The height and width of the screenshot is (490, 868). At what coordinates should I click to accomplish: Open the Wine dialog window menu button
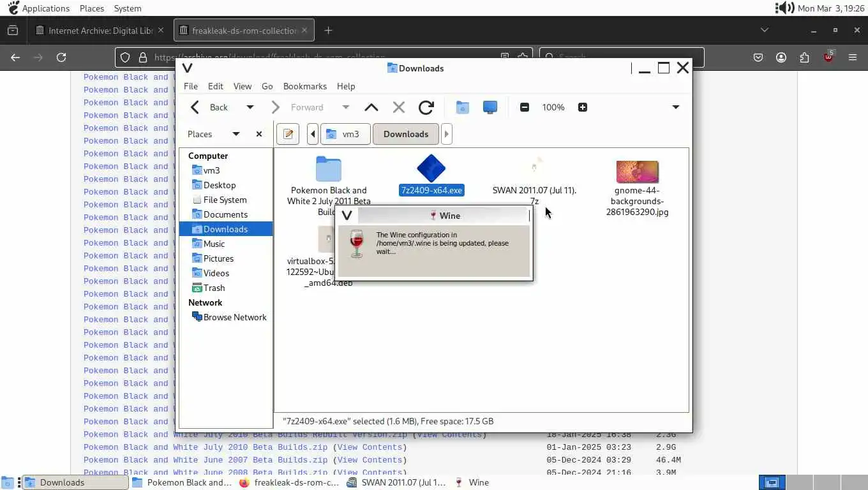pyautogui.click(x=347, y=216)
